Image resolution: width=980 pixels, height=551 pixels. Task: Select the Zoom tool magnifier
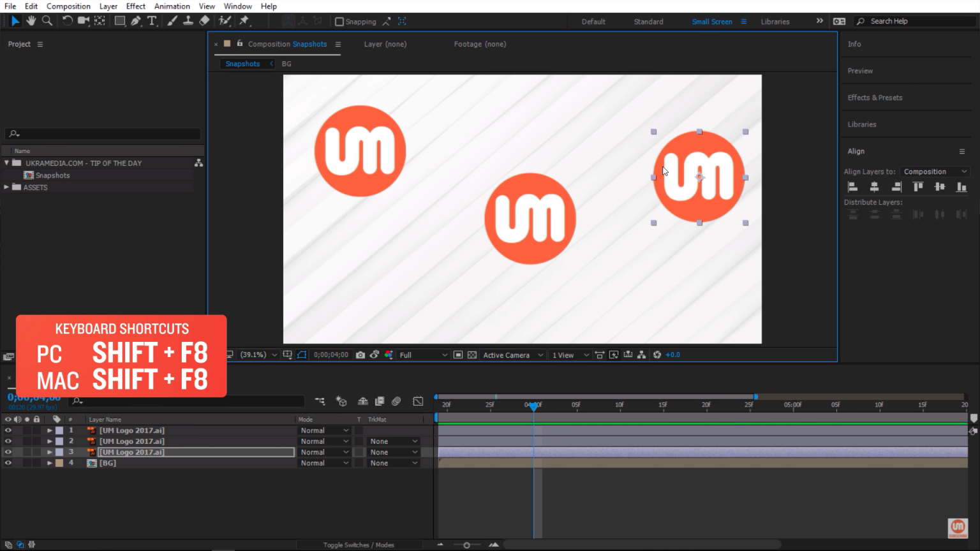pyautogui.click(x=47, y=21)
